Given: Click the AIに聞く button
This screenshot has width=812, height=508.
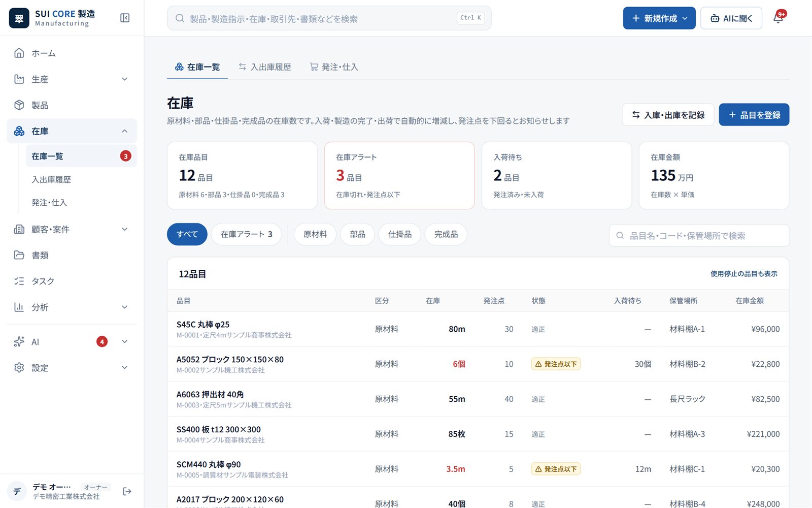Looking at the screenshot, I should (731, 18).
